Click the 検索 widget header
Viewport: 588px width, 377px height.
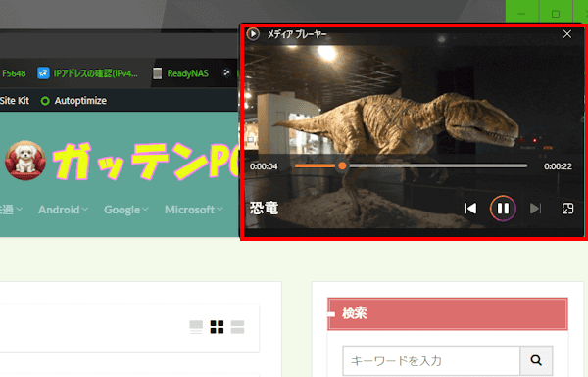coord(448,313)
